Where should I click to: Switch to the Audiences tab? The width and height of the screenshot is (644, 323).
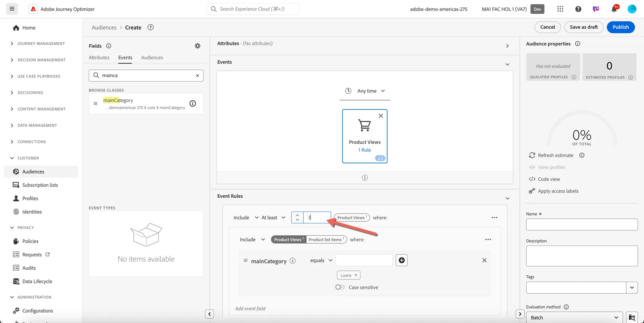[152, 58]
